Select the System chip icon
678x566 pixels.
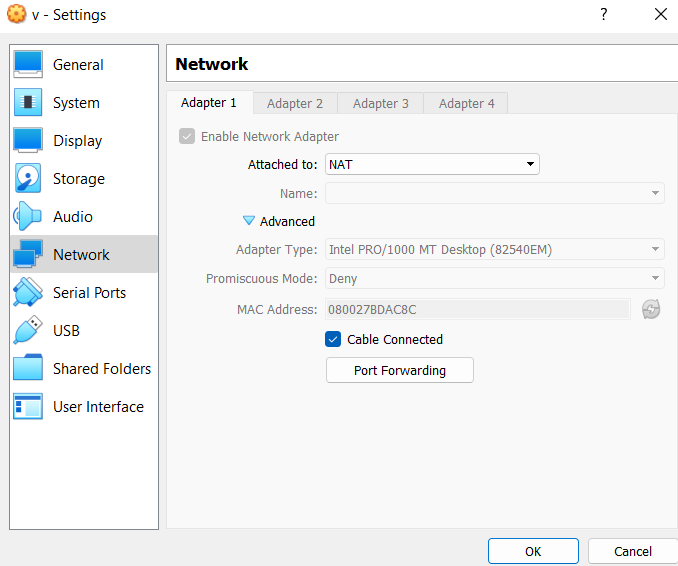pos(28,103)
